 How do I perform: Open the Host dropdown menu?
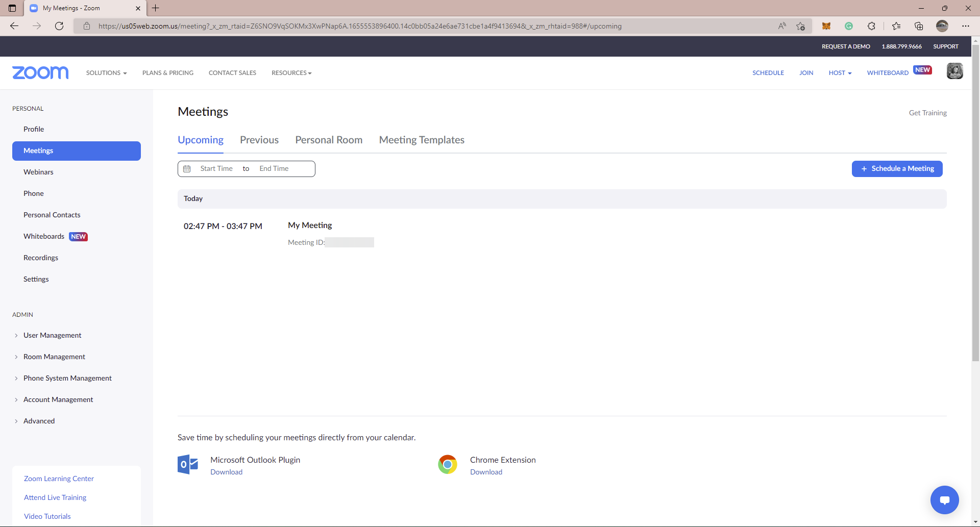pos(840,73)
